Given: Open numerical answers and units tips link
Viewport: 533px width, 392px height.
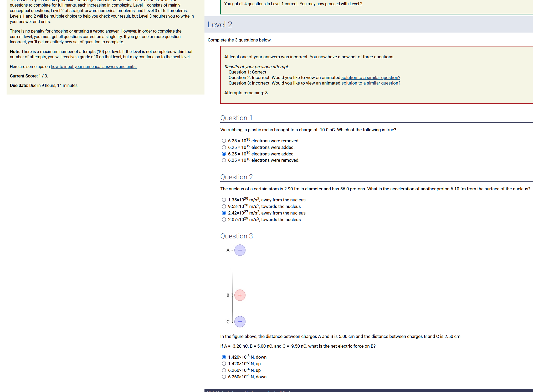Looking at the screenshot, I should [x=94, y=66].
